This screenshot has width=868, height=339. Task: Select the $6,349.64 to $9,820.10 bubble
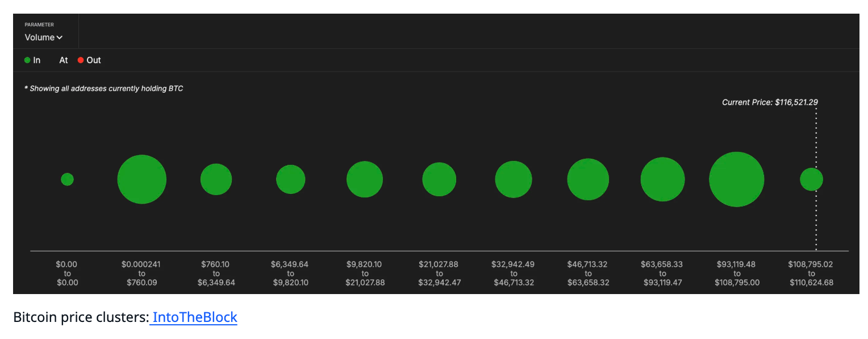(291, 179)
